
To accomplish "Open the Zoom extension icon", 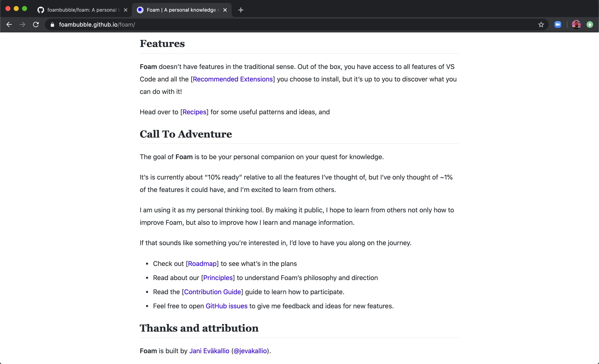I will [558, 25].
